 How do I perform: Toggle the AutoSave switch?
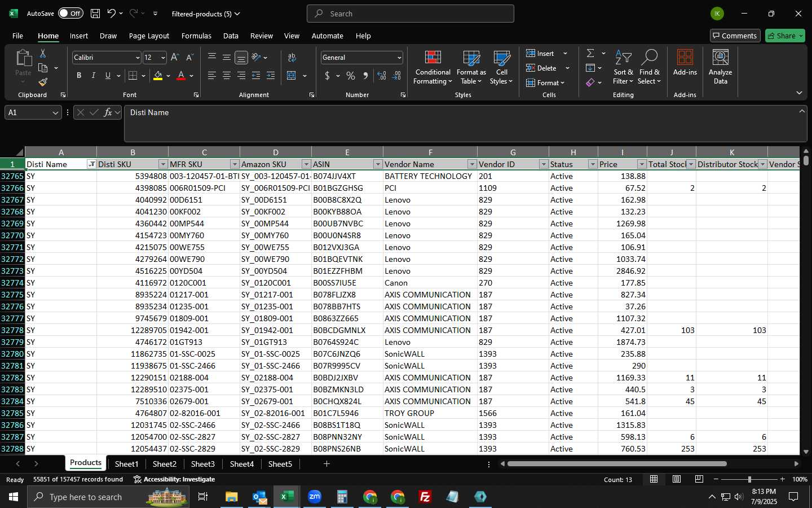(70, 14)
